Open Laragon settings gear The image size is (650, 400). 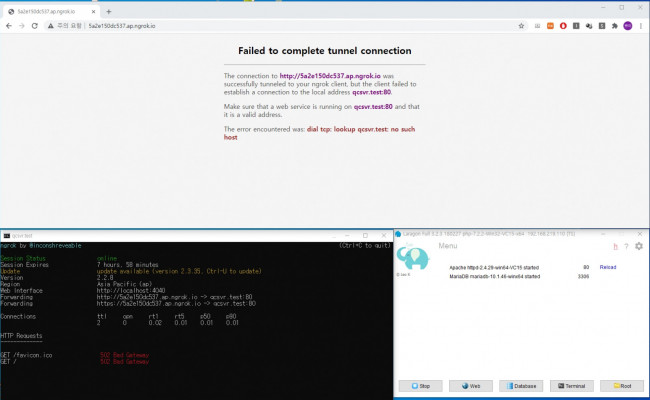639,246
